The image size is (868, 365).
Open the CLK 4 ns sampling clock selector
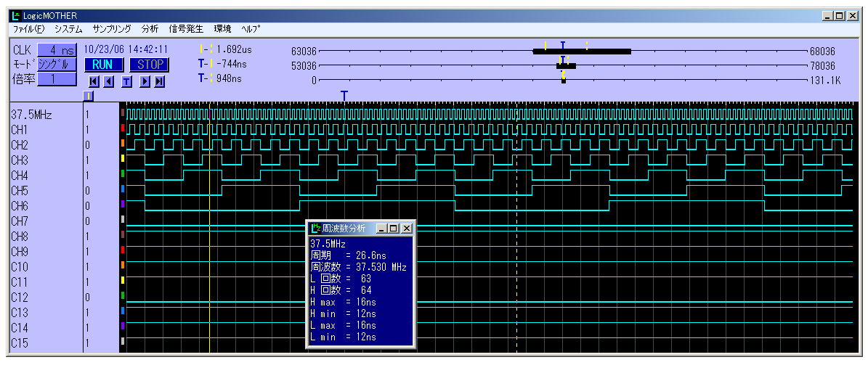coord(57,50)
